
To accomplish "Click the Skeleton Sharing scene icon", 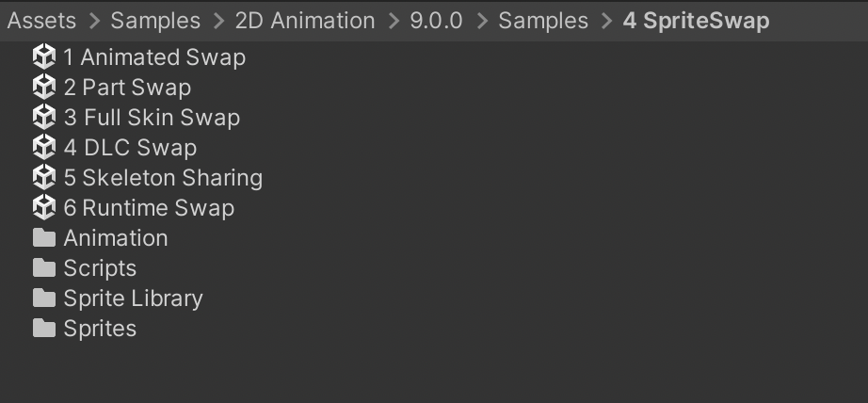I will 44,178.
